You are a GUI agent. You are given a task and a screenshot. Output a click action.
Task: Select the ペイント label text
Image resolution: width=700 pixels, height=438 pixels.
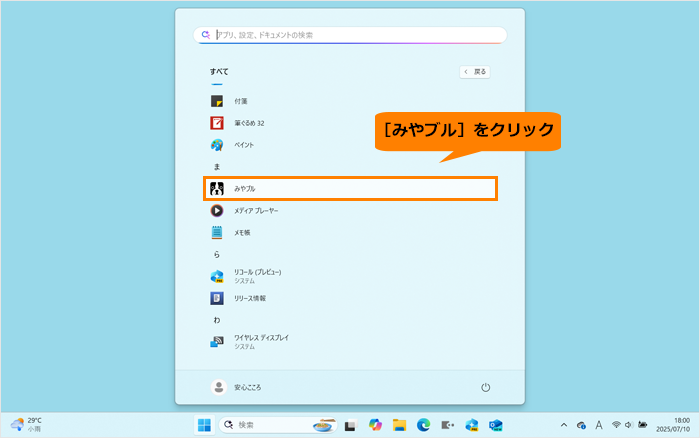[244, 145]
